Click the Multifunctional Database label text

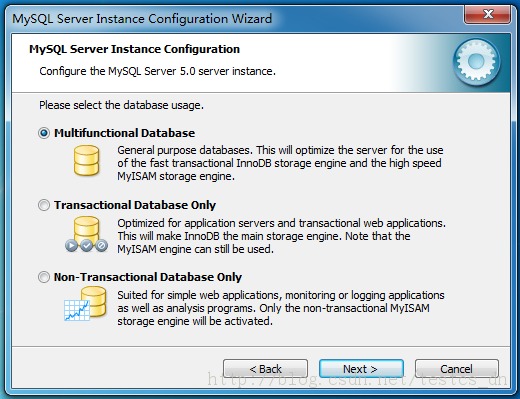point(125,133)
